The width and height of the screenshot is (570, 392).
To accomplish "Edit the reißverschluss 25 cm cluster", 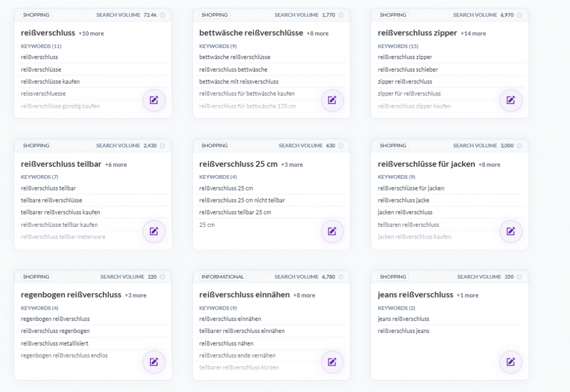I will point(332,231).
